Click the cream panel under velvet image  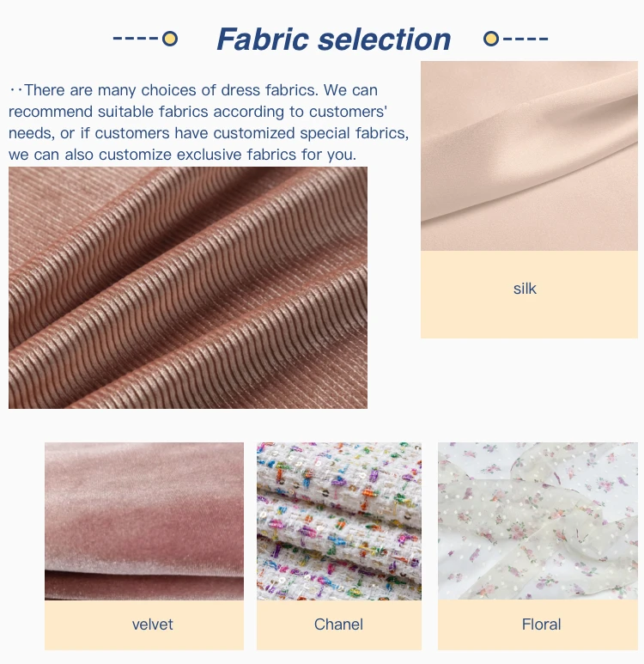pos(144,625)
